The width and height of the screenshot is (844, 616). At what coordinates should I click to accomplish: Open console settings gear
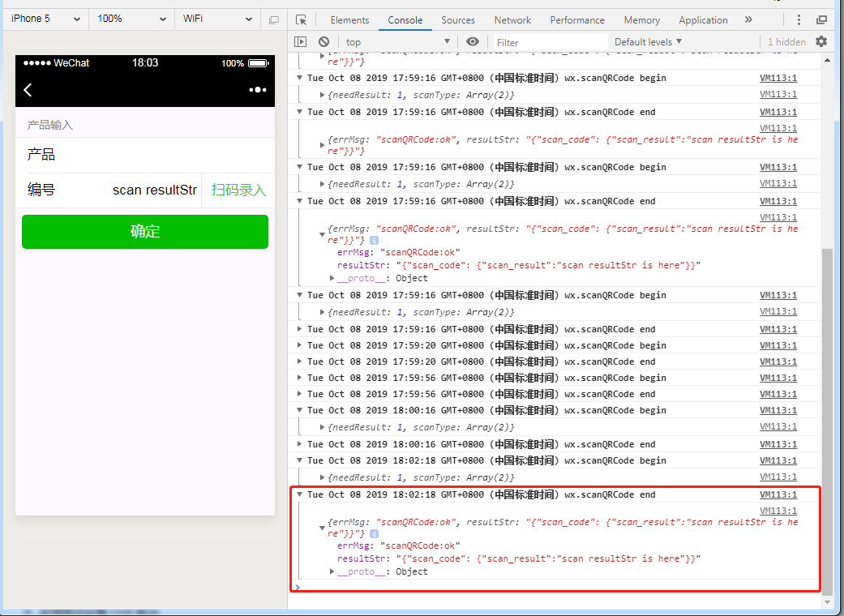[820, 41]
